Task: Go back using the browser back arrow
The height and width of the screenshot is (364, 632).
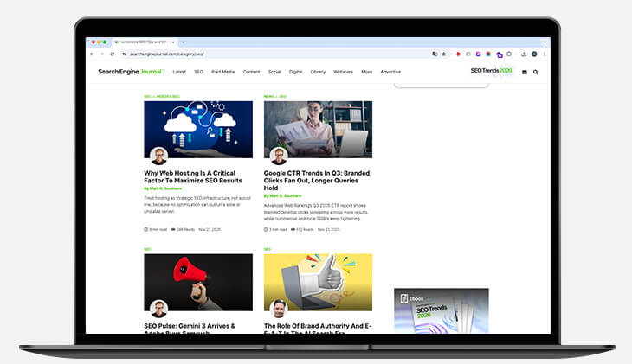Action: (x=93, y=54)
